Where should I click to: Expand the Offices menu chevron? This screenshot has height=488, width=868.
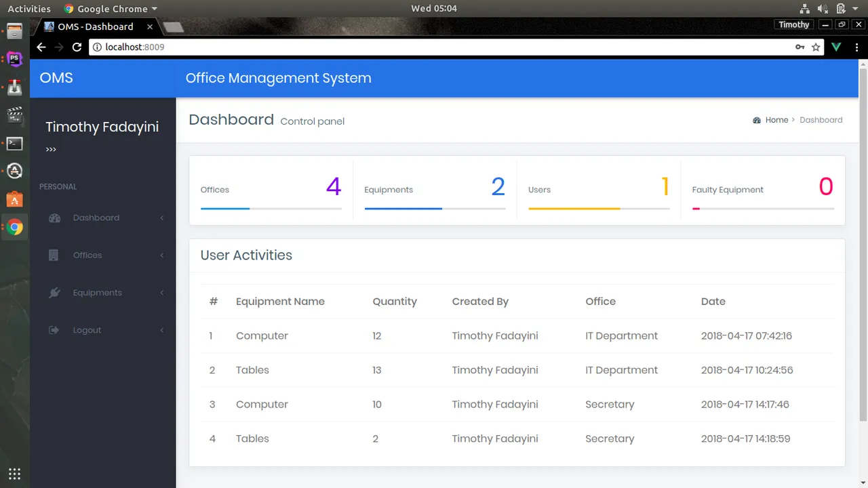click(x=162, y=256)
